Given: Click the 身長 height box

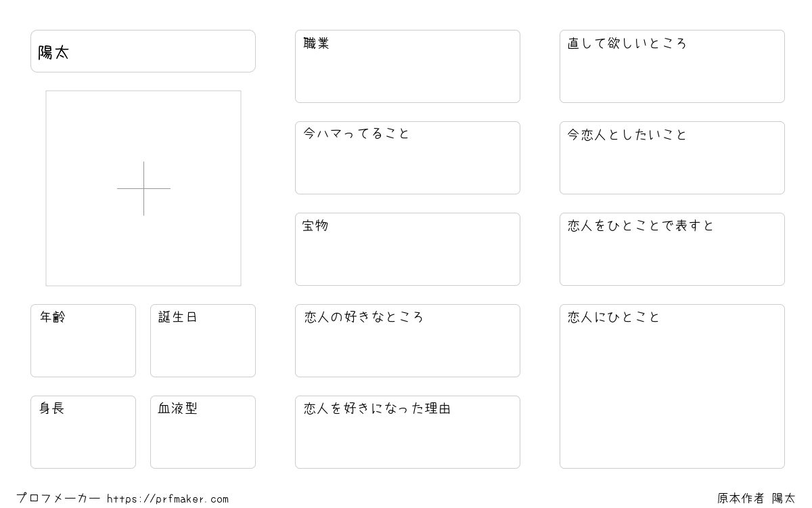Looking at the screenshot, I should [83, 432].
